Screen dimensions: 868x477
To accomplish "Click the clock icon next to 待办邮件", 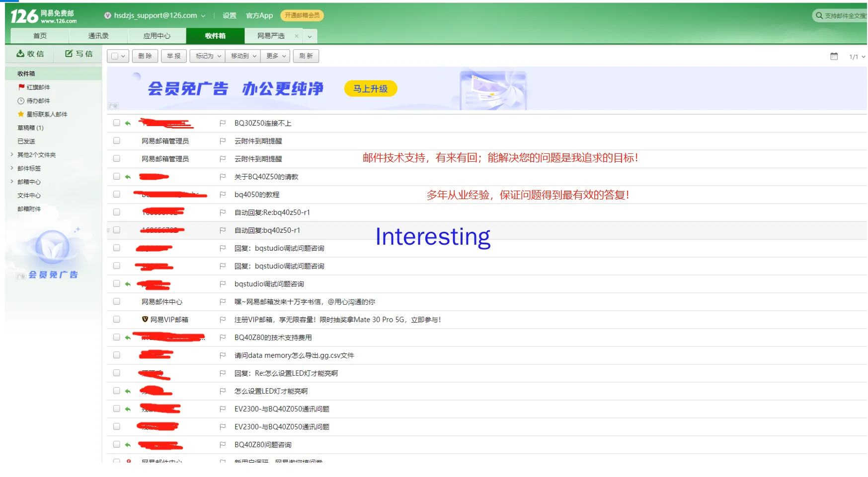I will [x=21, y=101].
